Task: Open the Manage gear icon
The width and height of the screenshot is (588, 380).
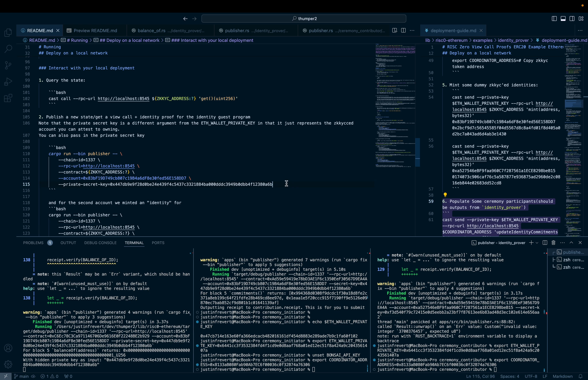Action: pyautogui.click(x=8, y=364)
